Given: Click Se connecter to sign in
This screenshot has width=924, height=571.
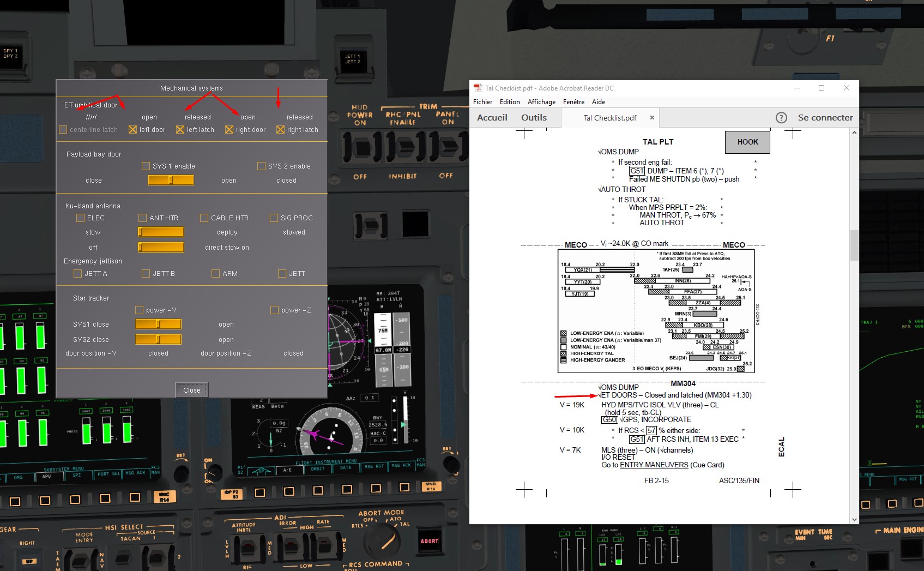Looking at the screenshot, I should tap(825, 118).
